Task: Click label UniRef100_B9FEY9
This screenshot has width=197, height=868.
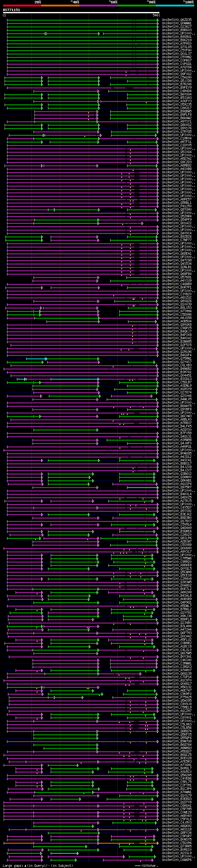Action: tap(177, 87)
